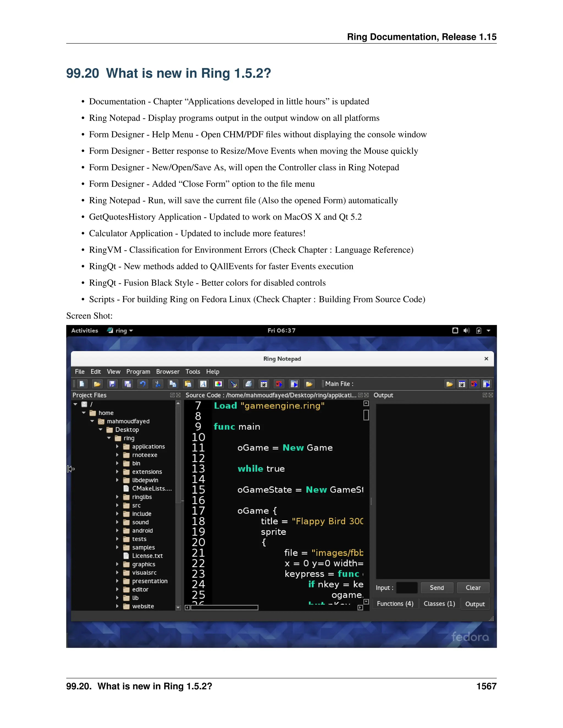Expand the applications folder in tree
The height and width of the screenshot is (728, 563).
coord(117,446)
